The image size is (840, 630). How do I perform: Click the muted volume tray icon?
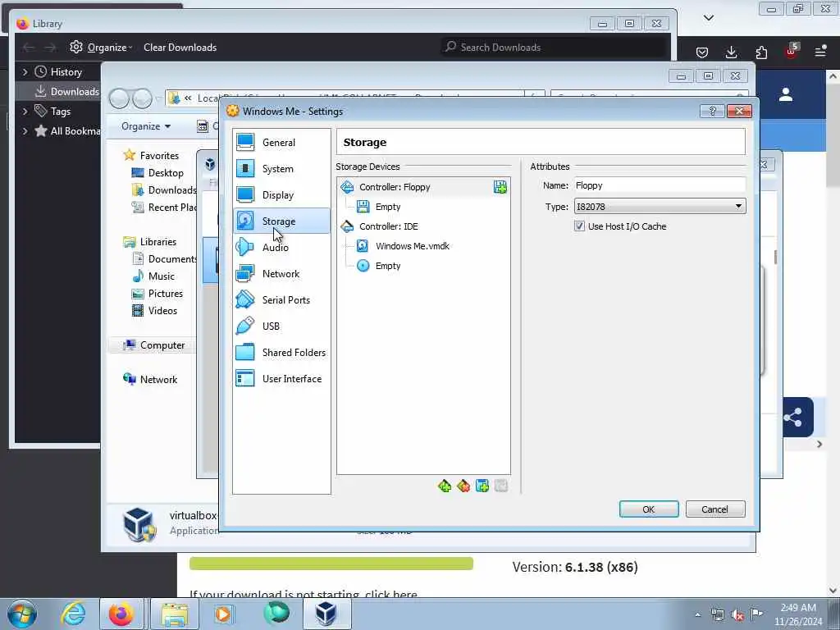pyautogui.click(x=737, y=614)
